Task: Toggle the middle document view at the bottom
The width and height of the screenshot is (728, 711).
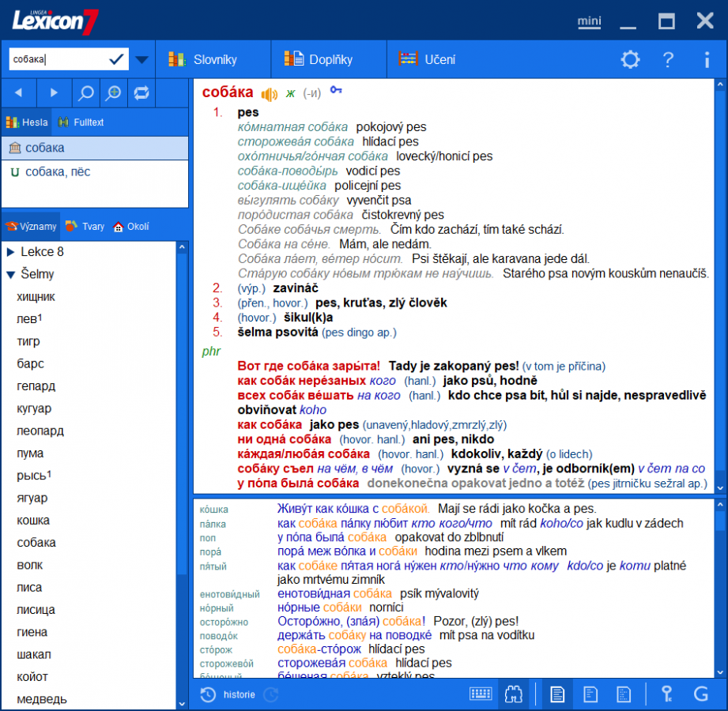Action: [590, 694]
